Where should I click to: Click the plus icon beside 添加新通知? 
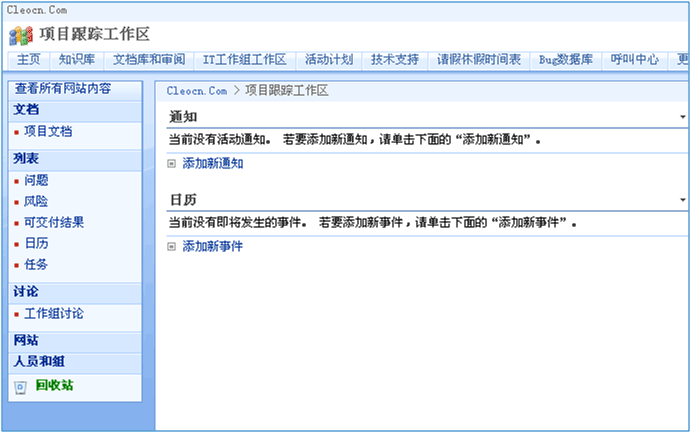tap(172, 164)
